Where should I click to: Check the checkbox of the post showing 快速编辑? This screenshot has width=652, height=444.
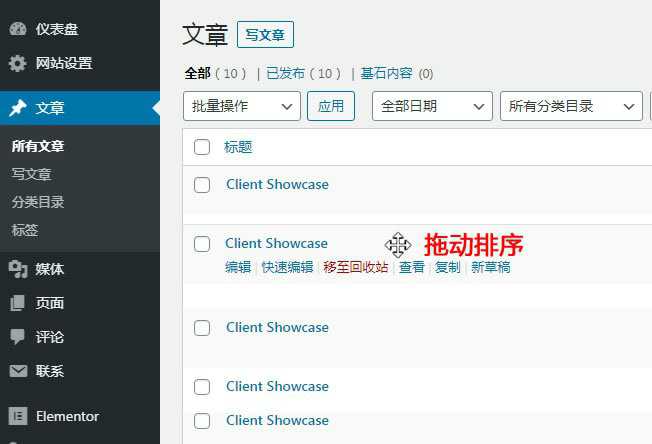point(202,244)
